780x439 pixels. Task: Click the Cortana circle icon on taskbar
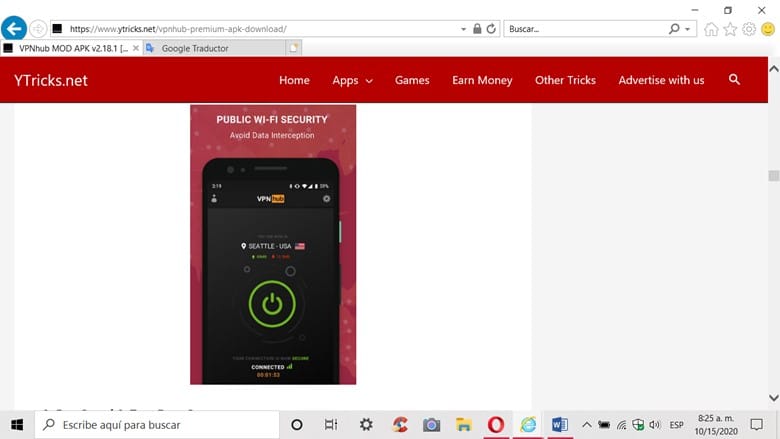pyautogui.click(x=296, y=425)
